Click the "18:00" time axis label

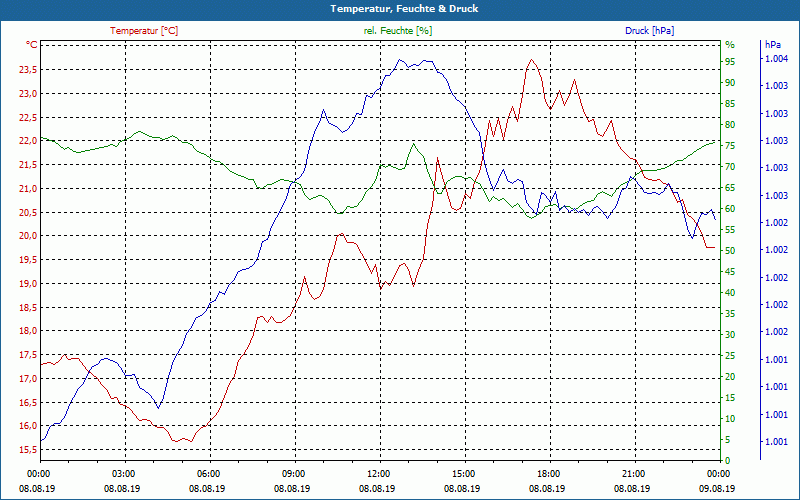coord(548,473)
